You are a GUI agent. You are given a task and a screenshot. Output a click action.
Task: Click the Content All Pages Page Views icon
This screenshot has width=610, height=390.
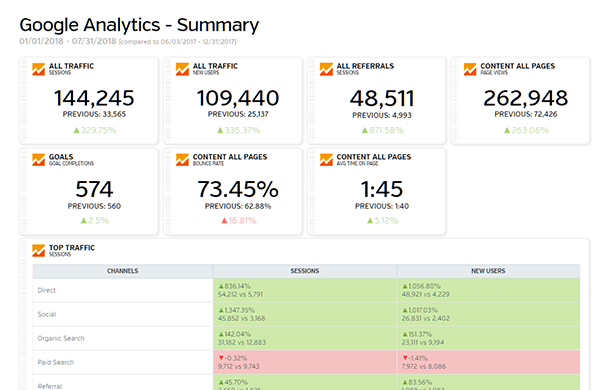pos(470,69)
